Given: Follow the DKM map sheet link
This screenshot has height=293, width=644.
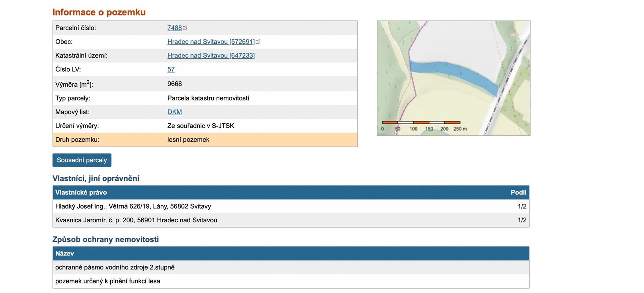Looking at the screenshot, I should (174, 112).
